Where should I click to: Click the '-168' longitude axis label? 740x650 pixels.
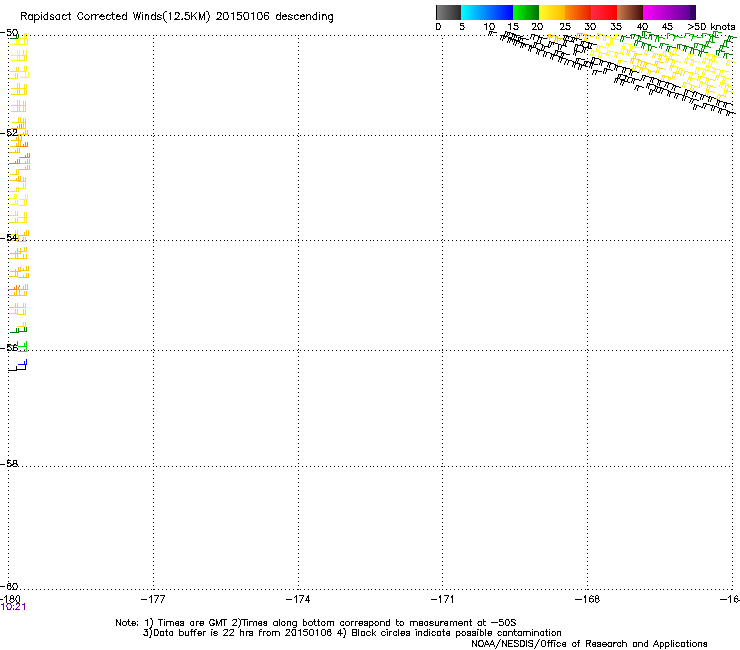[x=588, y=599]
